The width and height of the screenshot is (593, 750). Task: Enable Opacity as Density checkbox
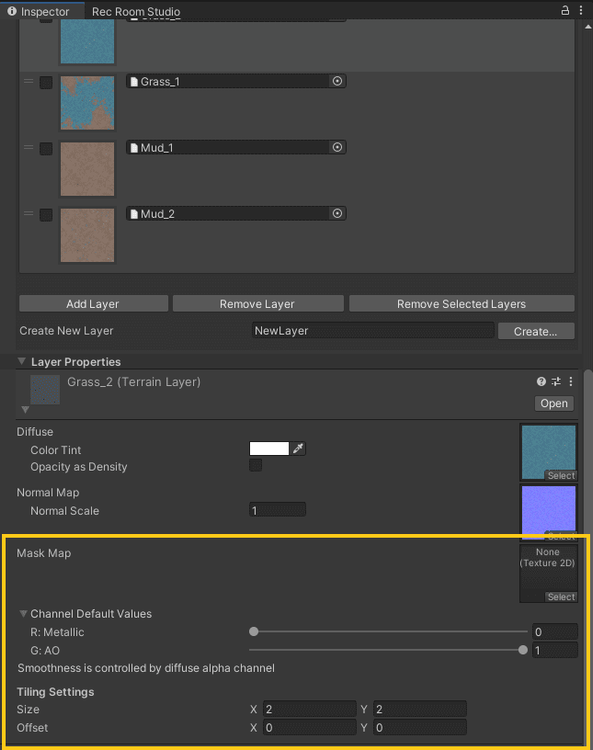(255, 465)
